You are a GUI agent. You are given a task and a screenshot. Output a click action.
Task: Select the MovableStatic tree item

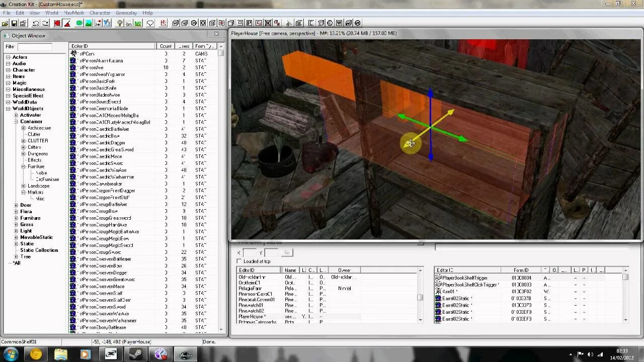point(36,237)
